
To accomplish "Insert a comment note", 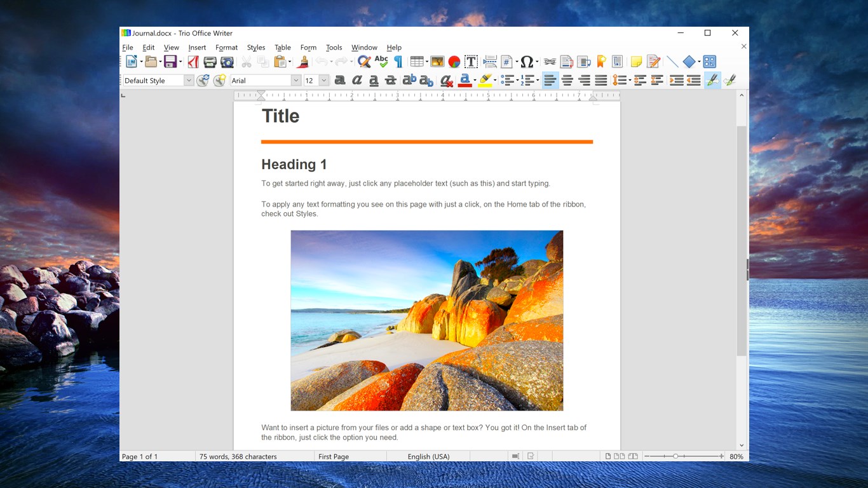I will [636, 62].
